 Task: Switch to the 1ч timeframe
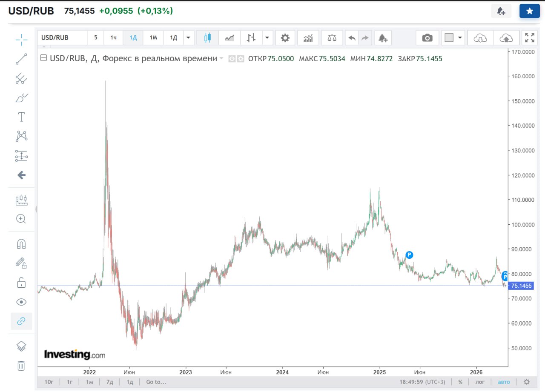pos(114,38)
